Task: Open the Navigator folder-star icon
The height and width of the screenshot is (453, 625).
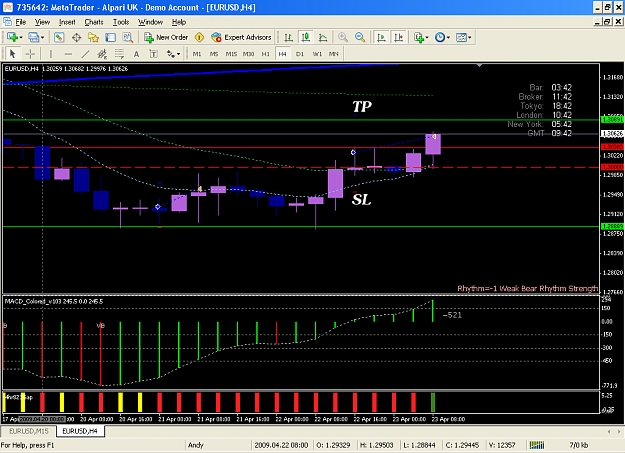Action: click(93, 37)
